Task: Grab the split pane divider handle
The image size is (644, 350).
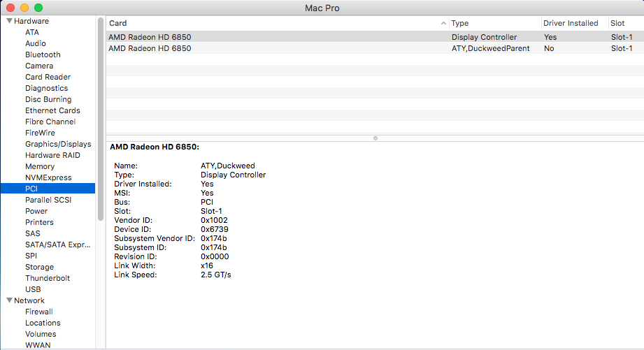Action: coord(375,138)
